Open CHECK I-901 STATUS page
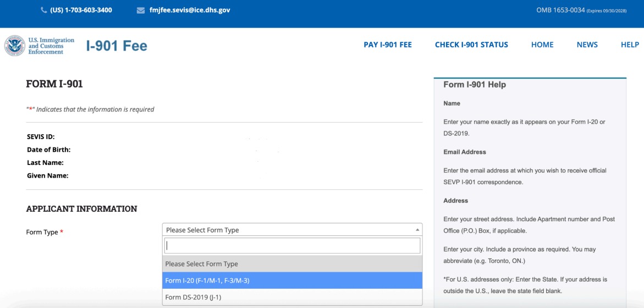Screen dimensions: 644x308 pos(471,45)
